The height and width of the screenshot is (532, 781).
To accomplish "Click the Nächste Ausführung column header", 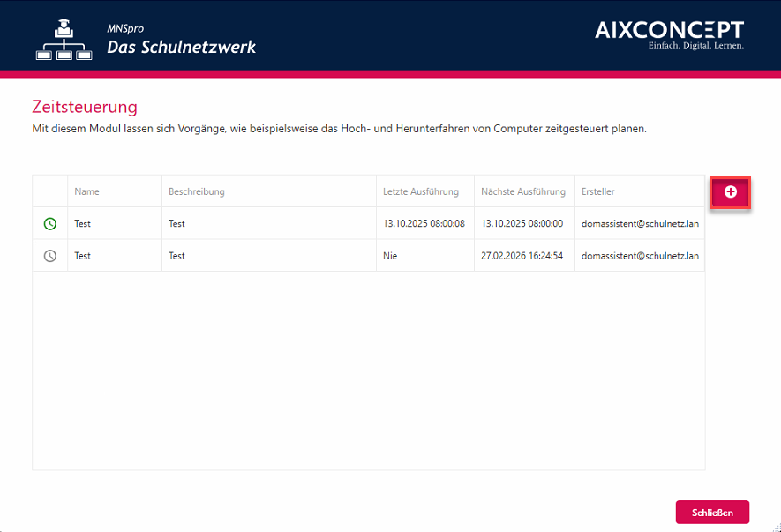I will point(522,191).
